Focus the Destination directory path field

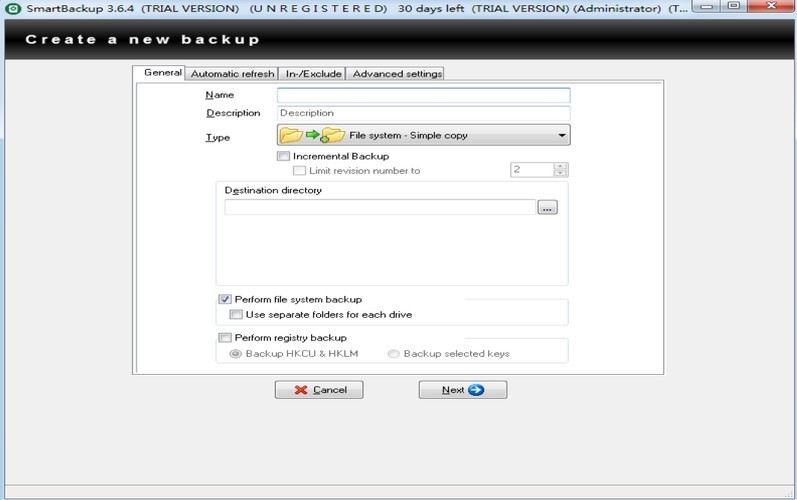(x=380, y=208)
